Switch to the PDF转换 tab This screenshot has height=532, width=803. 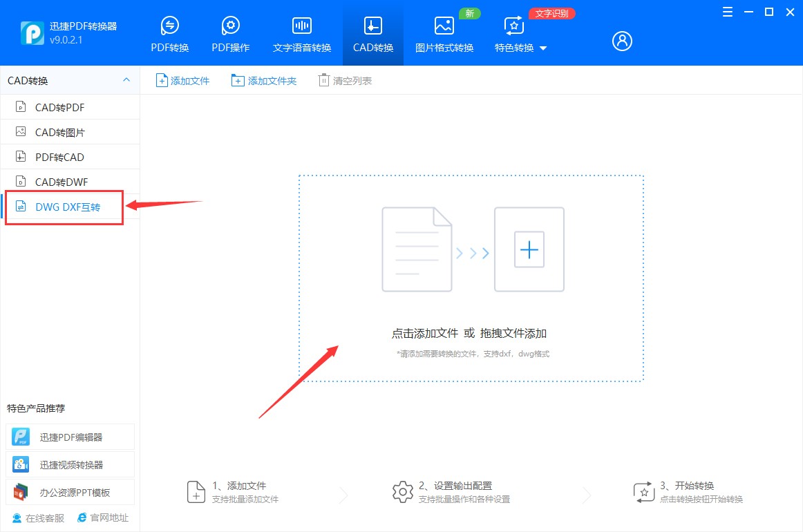(x=169, y=32)
